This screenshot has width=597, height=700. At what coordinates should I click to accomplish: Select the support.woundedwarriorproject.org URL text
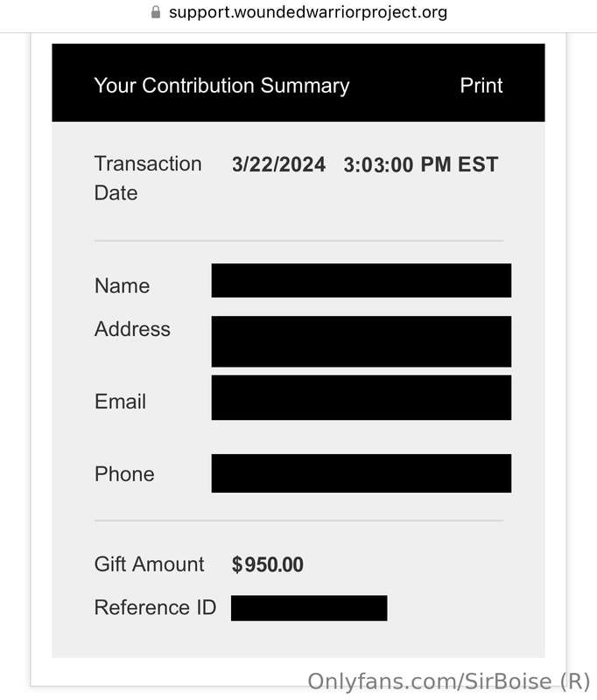pyautogui.click(x=308, y=12)
